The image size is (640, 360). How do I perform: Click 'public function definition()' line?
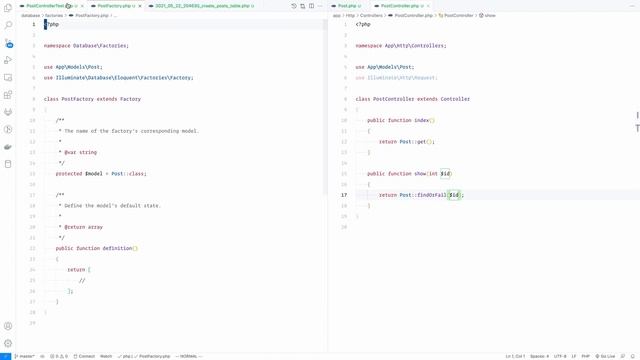click(x=97, y=248)
